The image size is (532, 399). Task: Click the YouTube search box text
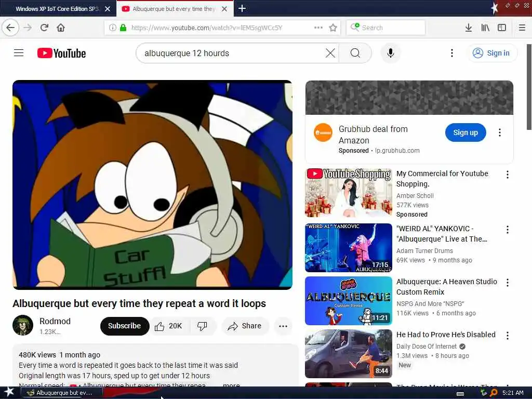coord(187,54)
